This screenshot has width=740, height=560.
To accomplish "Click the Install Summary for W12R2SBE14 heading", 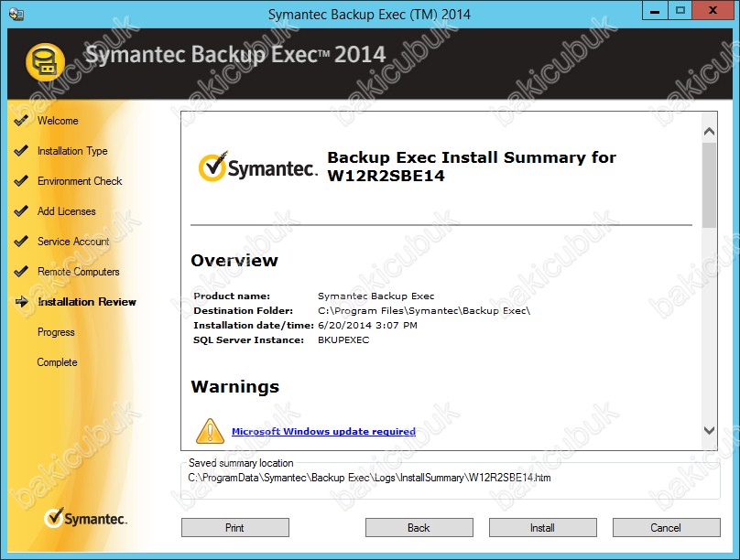I will tap(472, 167).
